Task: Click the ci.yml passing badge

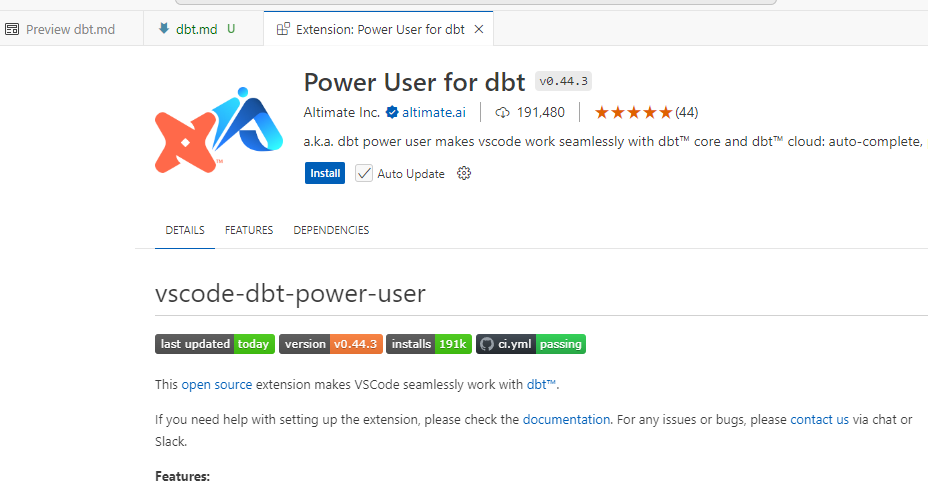Action: (531, 344)
